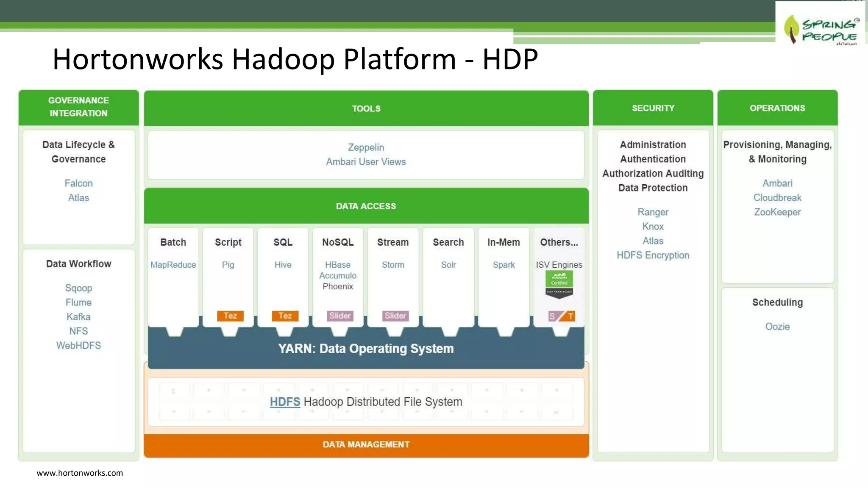Click the Spring People logo

pyautogui.click(x=820, y=25)
